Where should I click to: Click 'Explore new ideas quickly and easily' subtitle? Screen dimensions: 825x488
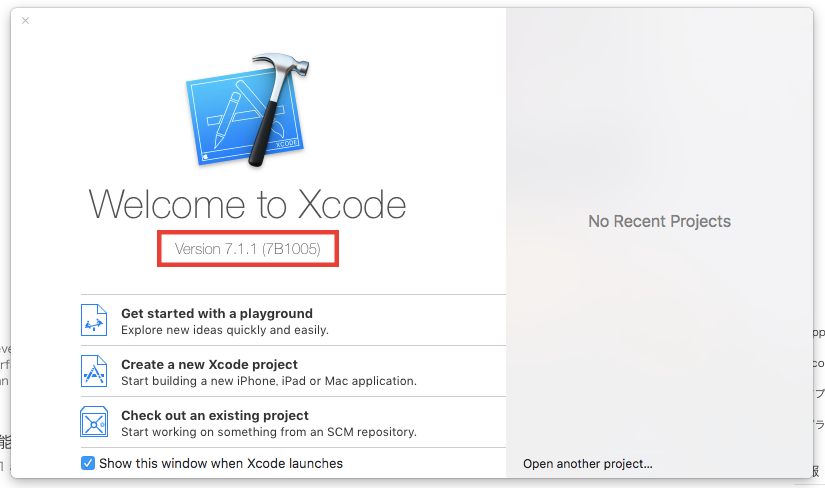[225, 330]
